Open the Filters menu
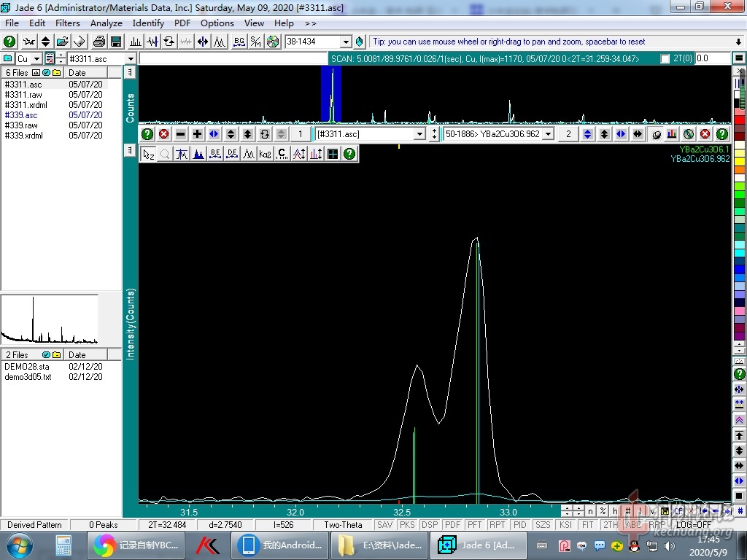The image size is (747, 560). point(68,23)
